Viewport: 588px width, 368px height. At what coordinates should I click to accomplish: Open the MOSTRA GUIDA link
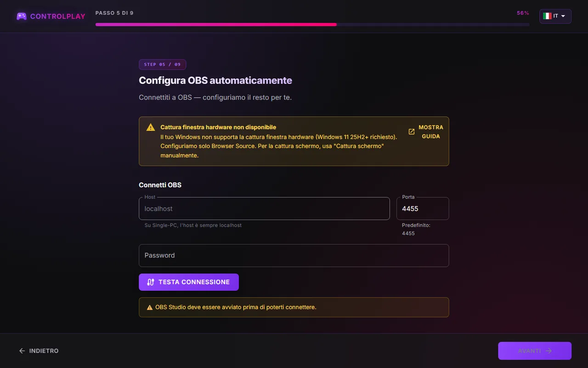[426, 132]
